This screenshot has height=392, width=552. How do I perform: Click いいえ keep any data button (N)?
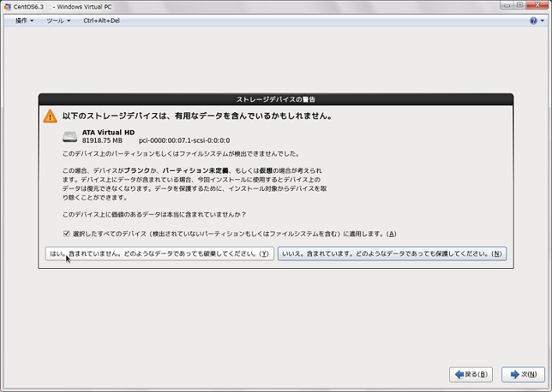pos(392,254)
